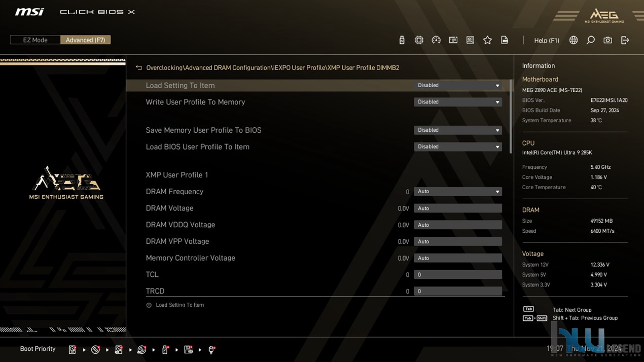644x362 pixels.
Task: Click BIOS version E7E22IMSI.1A20 value
Action: click(609, 100)
